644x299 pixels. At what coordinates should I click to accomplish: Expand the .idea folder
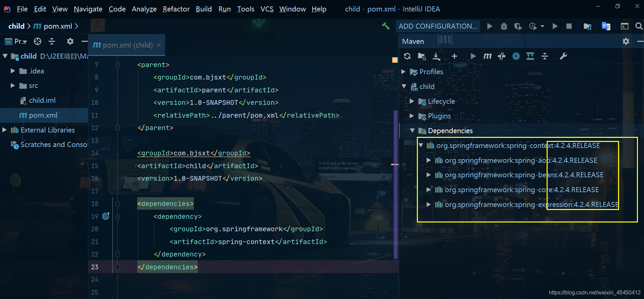[13, 71]
